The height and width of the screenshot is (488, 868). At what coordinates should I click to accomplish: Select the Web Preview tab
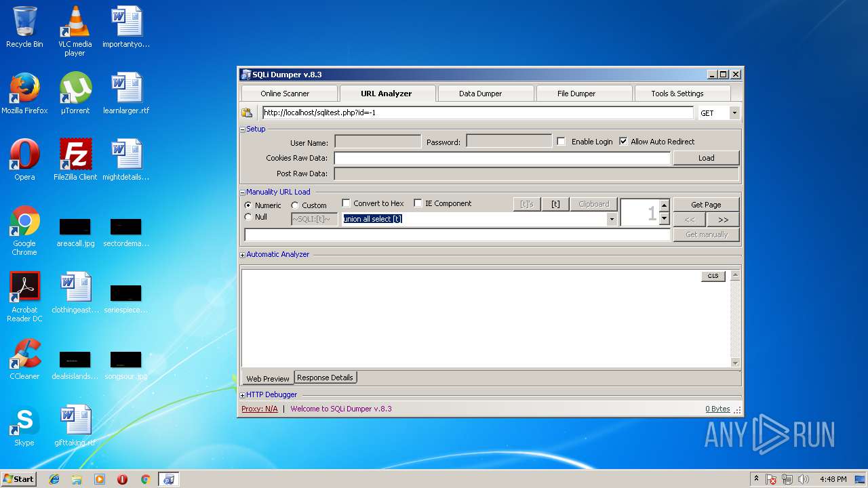tap(268, 378)
